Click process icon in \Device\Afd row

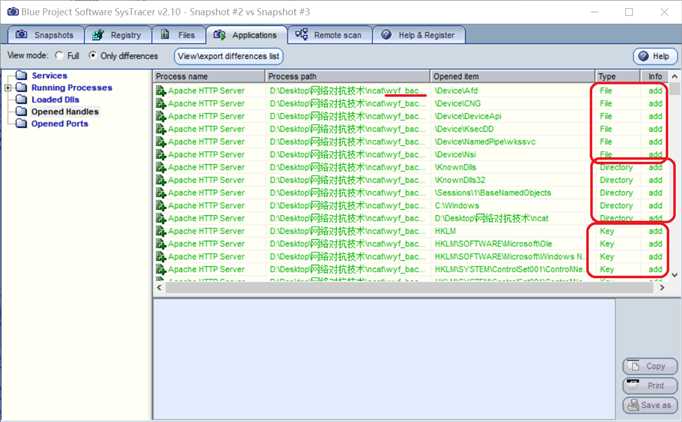161,91
